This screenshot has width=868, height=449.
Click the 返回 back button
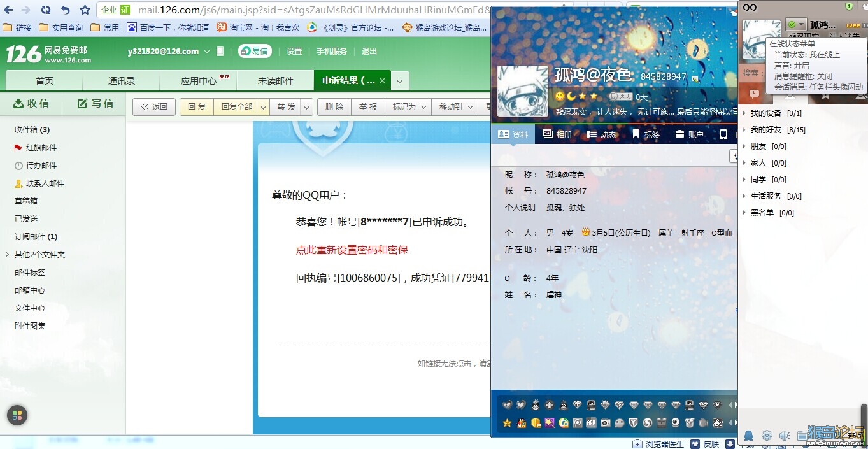click(x=154, y=107)
